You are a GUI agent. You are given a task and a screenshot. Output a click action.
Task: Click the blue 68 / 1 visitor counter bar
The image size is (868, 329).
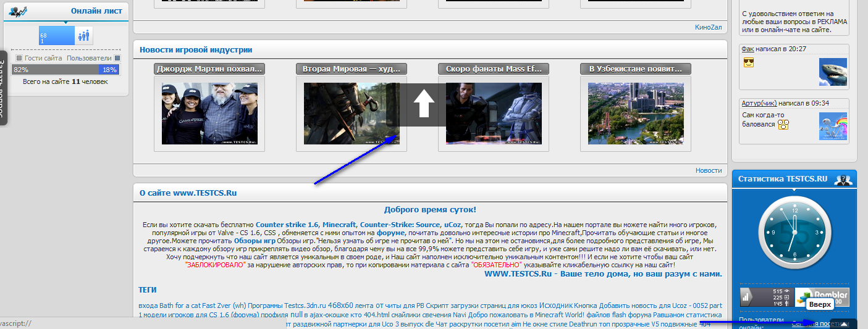tap(57, 36)
